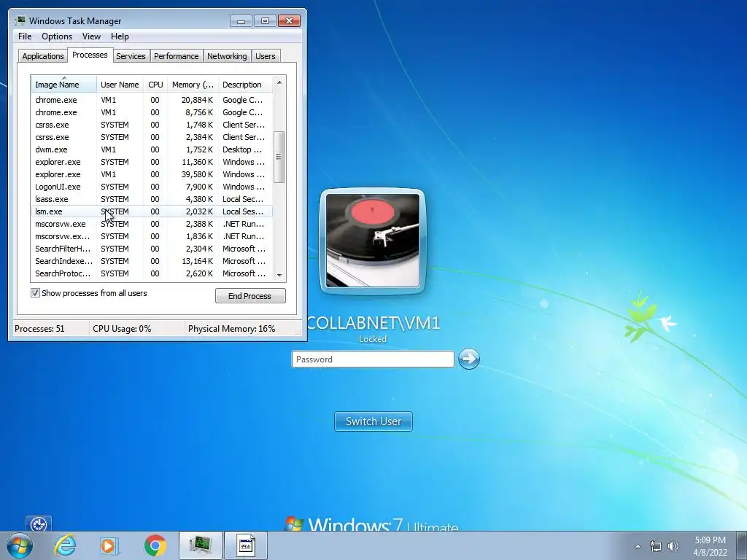Switch to the Services tab
747x560 pixels.
(131, 55)
